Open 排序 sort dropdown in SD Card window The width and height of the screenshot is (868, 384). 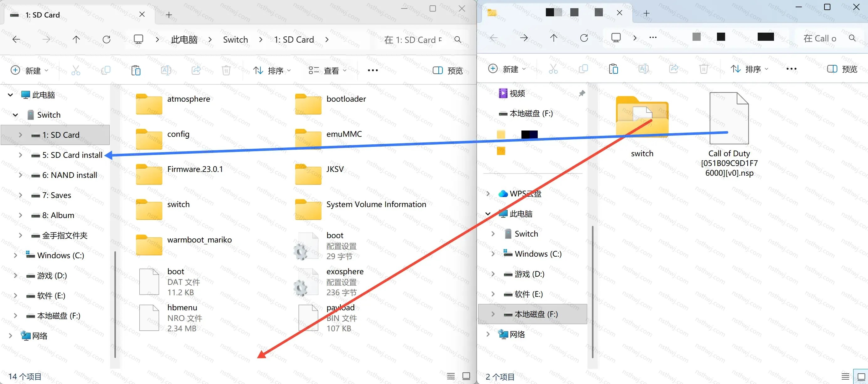pyautogui.click(x=272, y=70)
